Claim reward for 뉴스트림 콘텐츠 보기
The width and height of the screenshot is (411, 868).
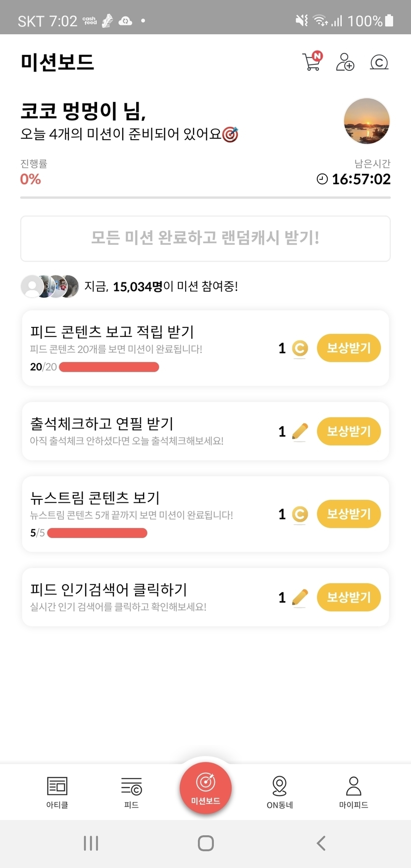point(349,514)
